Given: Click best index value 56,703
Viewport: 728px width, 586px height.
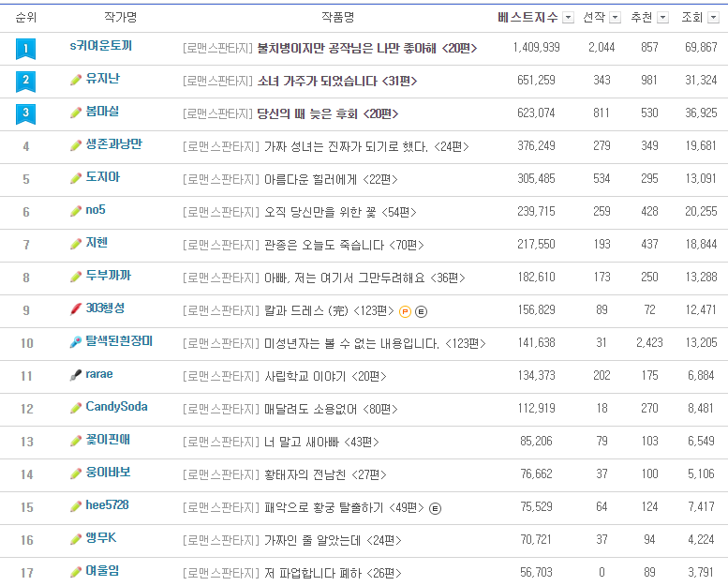Looking at the screenshot, I should point(536,573).
